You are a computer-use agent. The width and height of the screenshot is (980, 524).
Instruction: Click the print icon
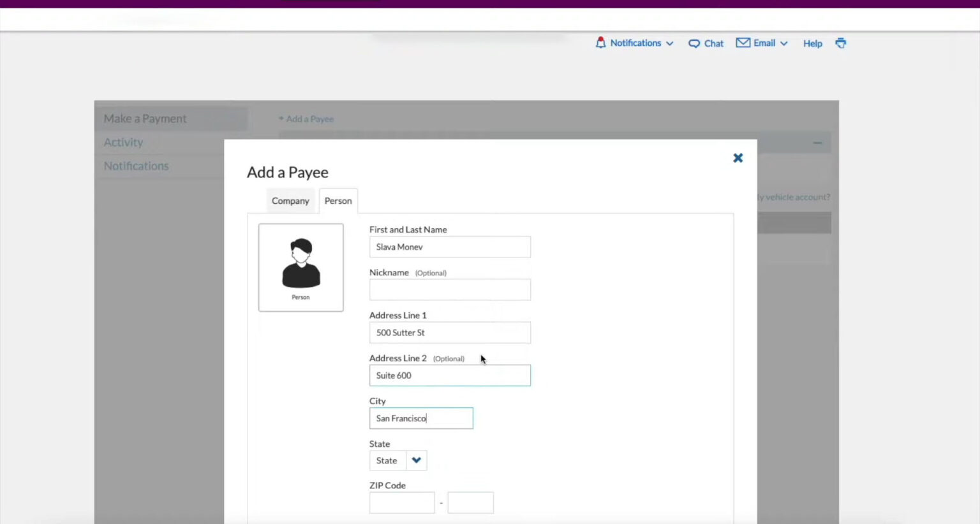point(840,43)
